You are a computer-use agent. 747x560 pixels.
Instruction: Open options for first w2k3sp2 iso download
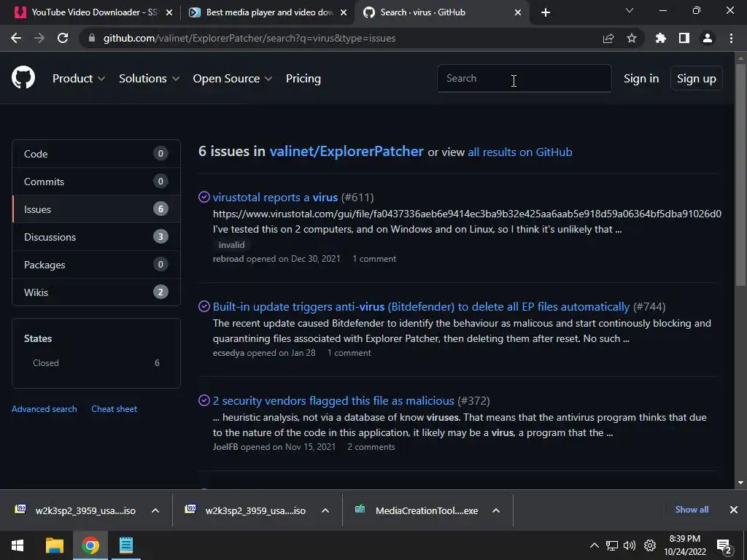click(x=155, y=510)
